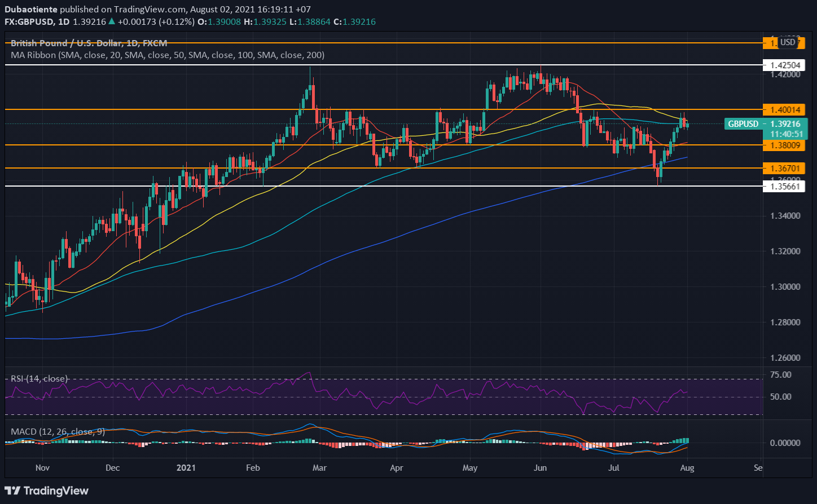Click the Dec label on time axis

113,468
